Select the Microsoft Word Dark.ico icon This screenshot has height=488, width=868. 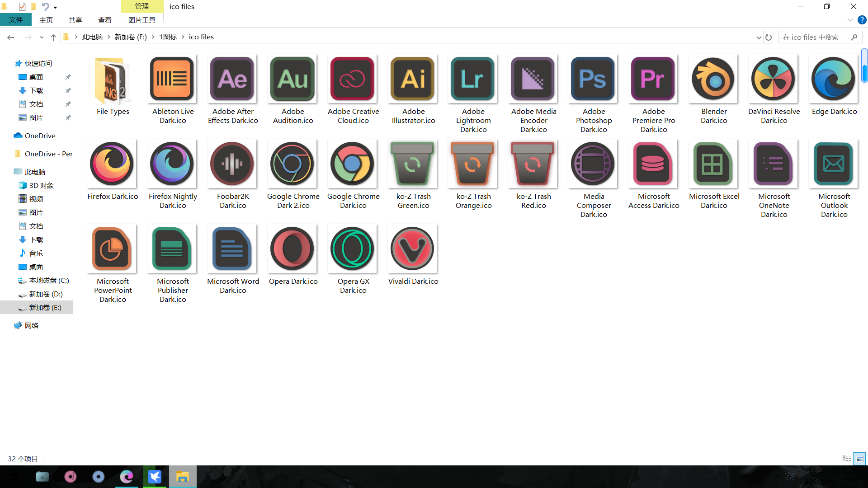[x=233, y=249]
